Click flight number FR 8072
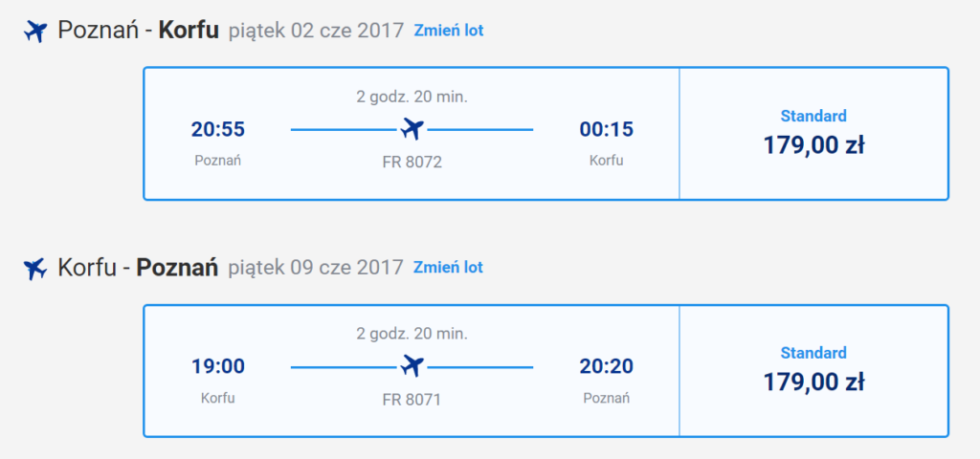 412,163
